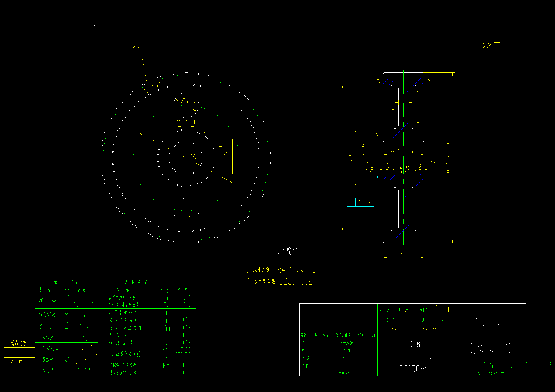Click the DALIAN CRANE WORKS text
Image resolution: width=555 pixels, height=392 pixels.
[493, 374]
